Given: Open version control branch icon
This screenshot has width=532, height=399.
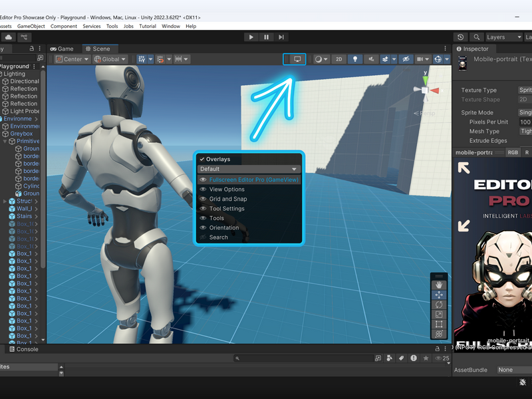Looking at the screenshot, I should point(24,37).
